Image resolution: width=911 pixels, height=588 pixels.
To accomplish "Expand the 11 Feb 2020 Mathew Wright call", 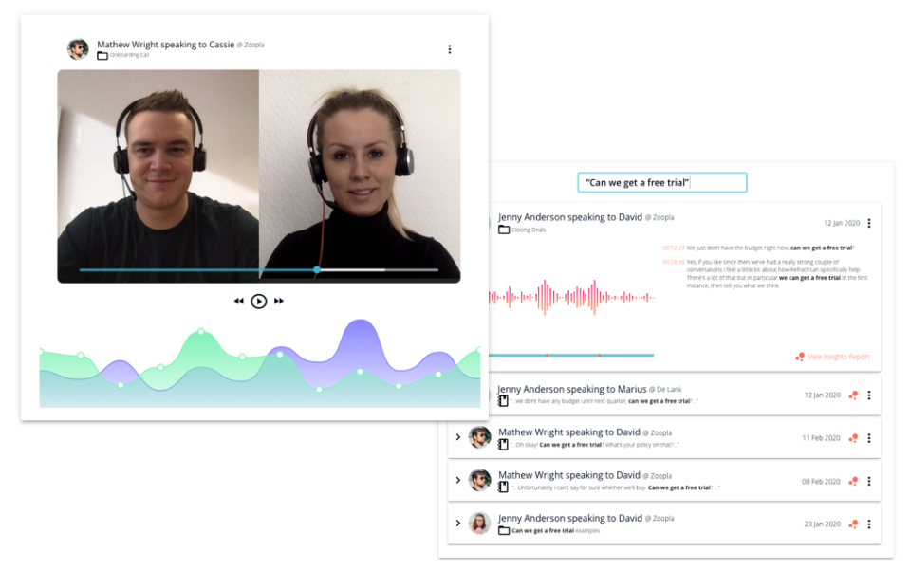I will coord(457,437).
